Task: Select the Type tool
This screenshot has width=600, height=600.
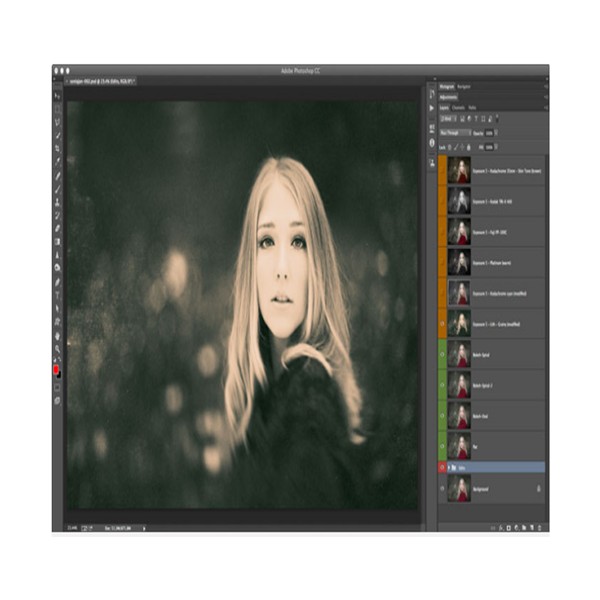Action: [57, 294]
